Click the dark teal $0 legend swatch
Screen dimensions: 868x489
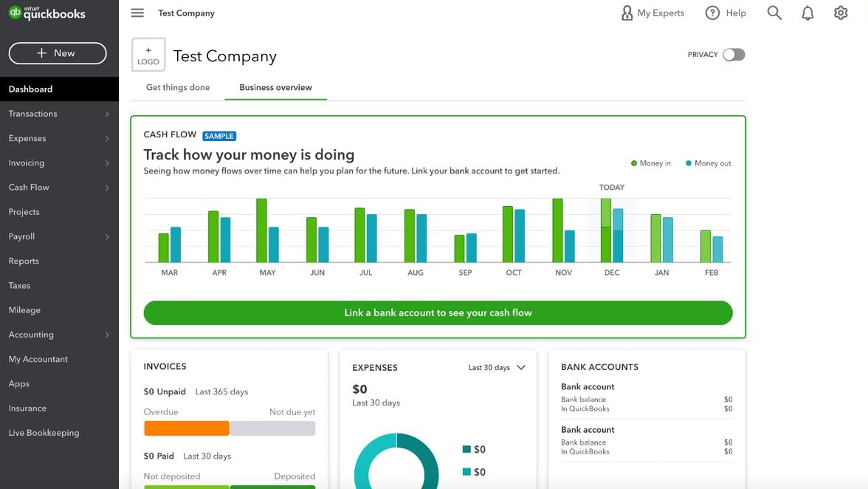pyautogui.click(x=466, y=449)
